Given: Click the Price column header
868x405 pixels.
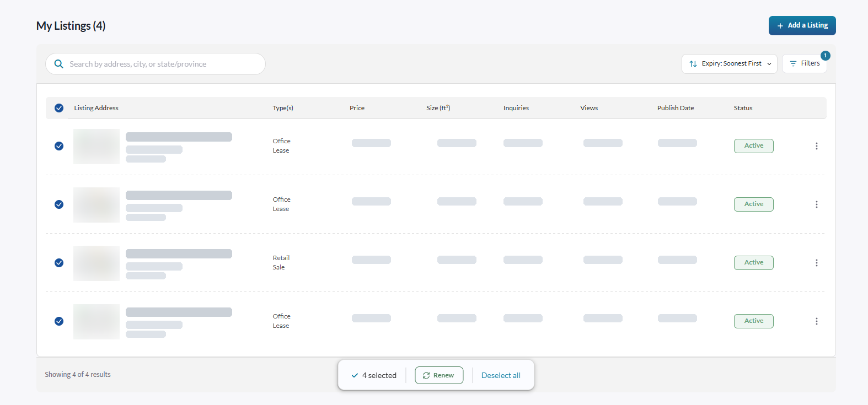Looking at the screenshot, I should click(357, 108).
